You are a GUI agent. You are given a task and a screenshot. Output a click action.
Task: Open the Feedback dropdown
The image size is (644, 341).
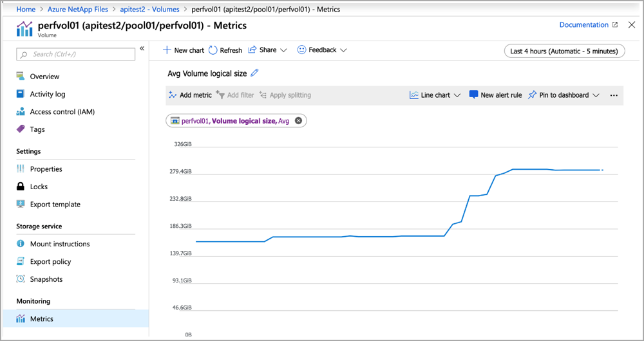pos(321,50)
